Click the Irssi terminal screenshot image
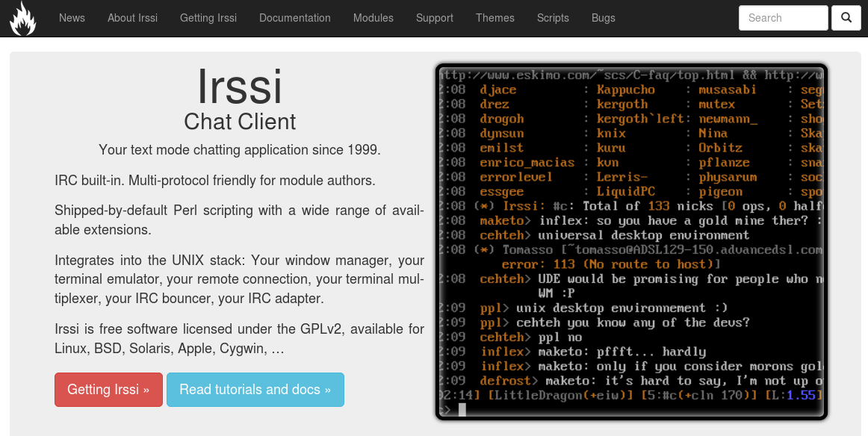 (631, 242)
